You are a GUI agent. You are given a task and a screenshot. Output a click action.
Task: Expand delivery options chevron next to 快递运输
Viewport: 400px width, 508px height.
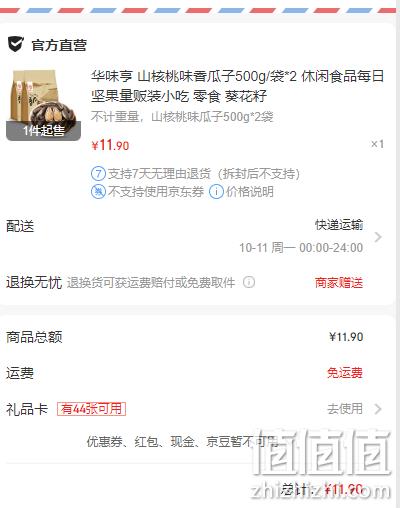pos(378,237)
